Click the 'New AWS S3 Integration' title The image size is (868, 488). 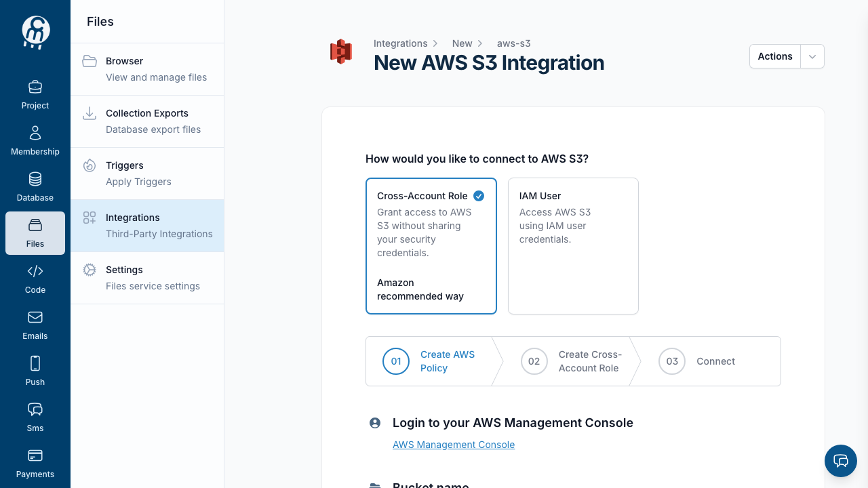(x=489, y=62)
